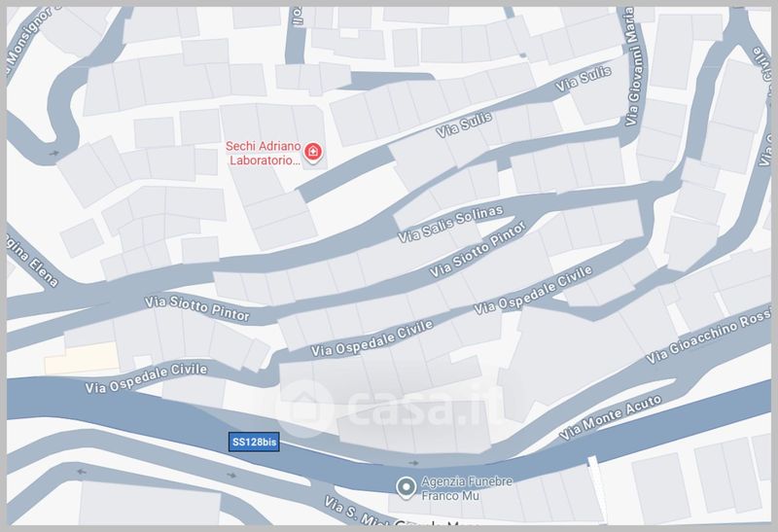Click the SS128bis road shield badge

point(254,443)
